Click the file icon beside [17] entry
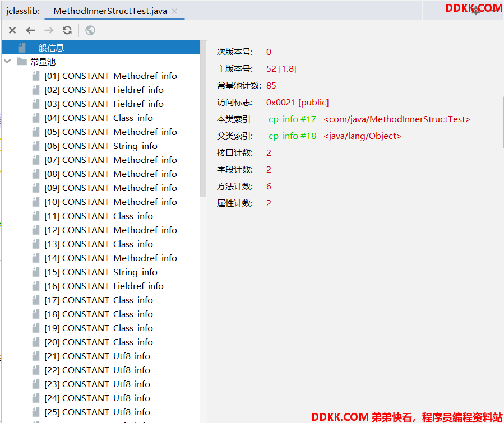This screenshot has width=504, height=423. 36,300
